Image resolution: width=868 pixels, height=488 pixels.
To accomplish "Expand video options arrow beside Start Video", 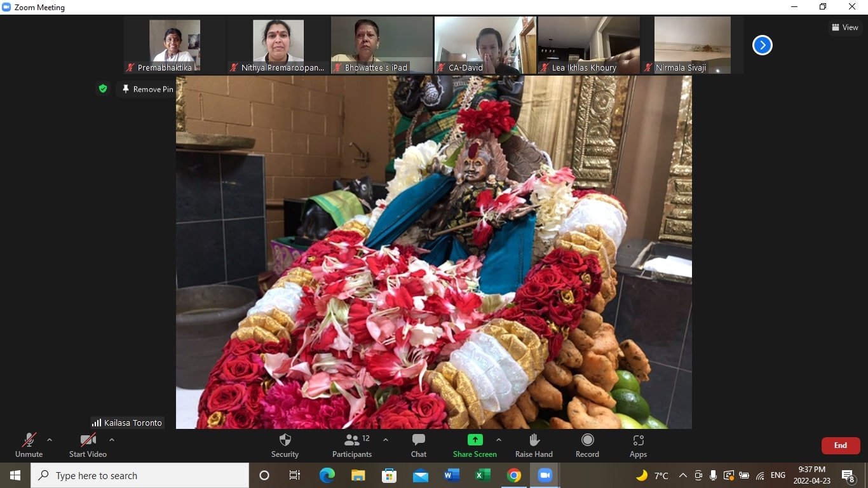I will (x=112, y=440).
